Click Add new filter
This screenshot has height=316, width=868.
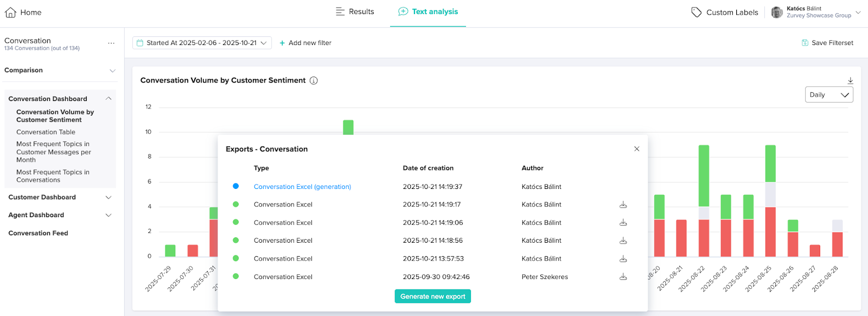tap(305, 43)
